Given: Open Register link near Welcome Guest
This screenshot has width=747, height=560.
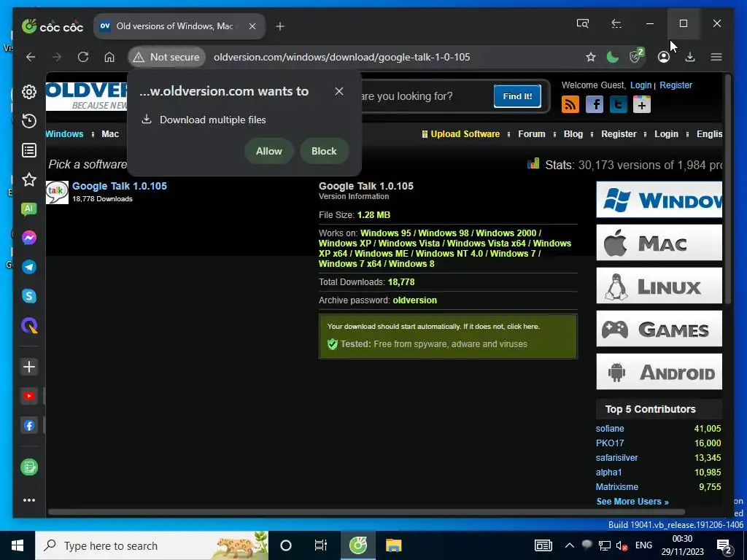Looking at the screenshot, I should coord(676,85).
